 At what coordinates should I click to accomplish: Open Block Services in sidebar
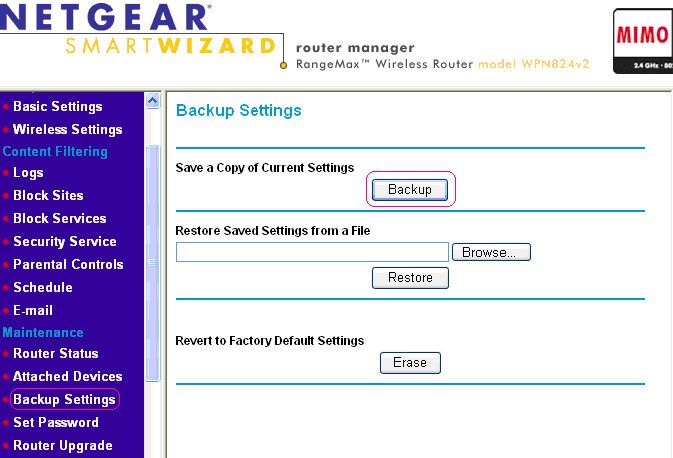coord(59,219)
